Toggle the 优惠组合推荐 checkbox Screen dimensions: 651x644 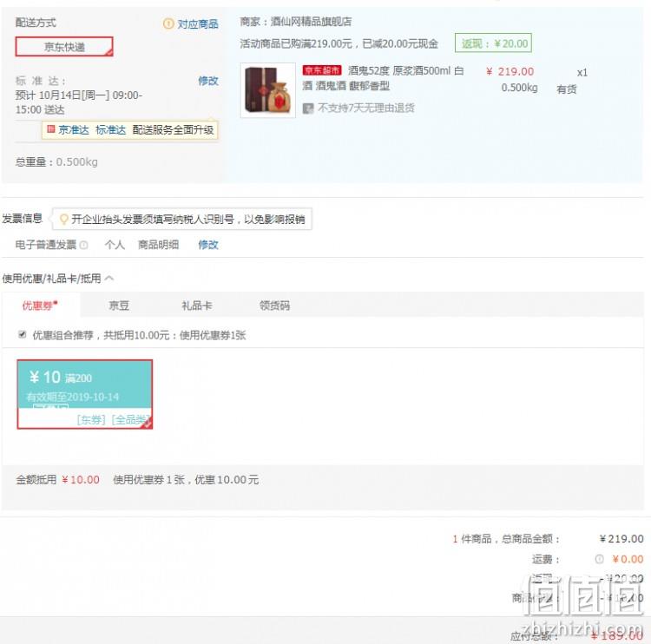(x=23, y=334)
